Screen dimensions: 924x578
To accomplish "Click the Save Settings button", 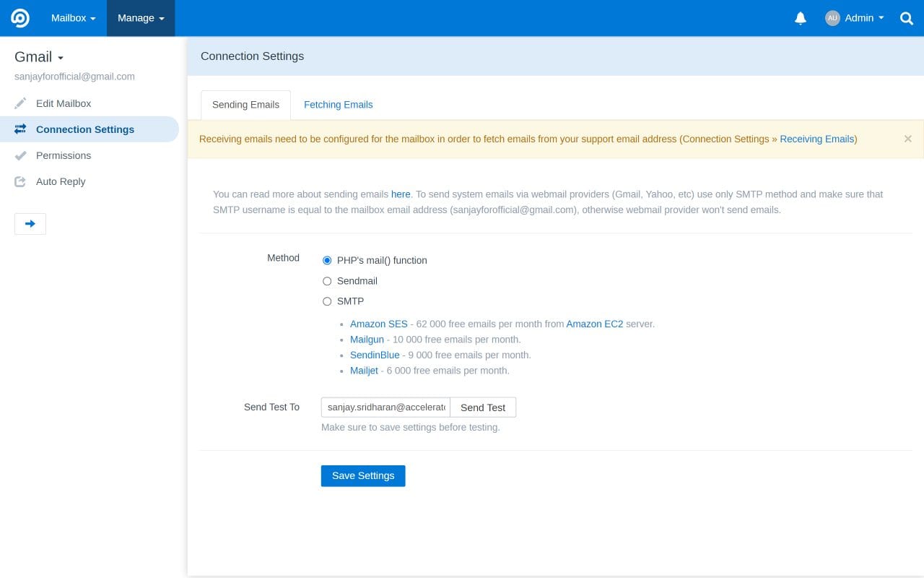I will [363, 475].
